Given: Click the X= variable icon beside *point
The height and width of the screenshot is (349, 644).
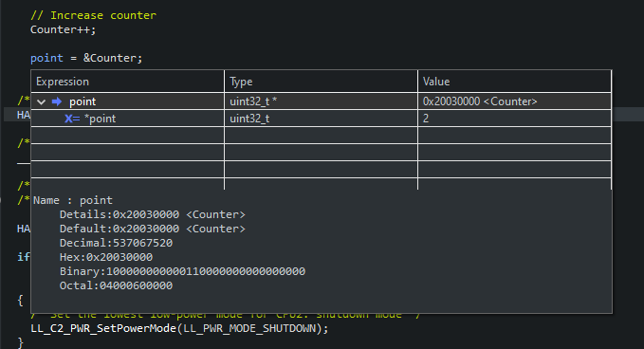Looking at the screenshot, I should (72, 119).
